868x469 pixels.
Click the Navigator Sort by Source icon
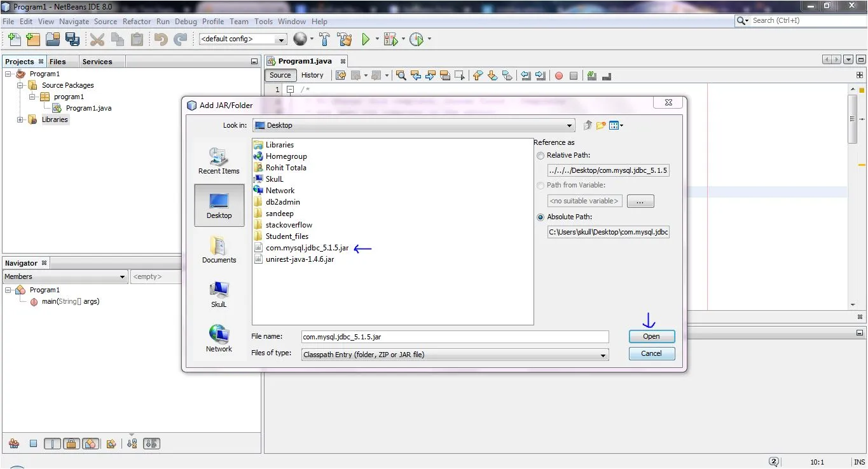(x=151, y=444)
